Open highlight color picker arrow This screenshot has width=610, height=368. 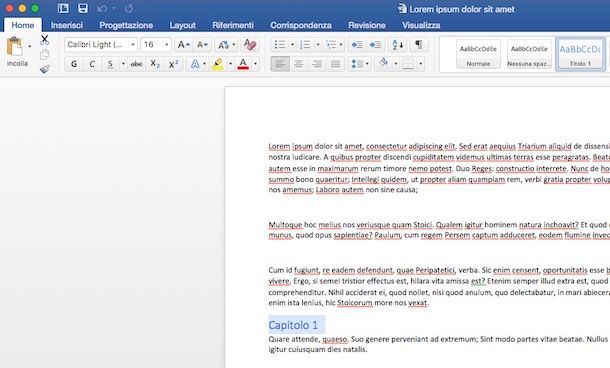click(230, 64)
